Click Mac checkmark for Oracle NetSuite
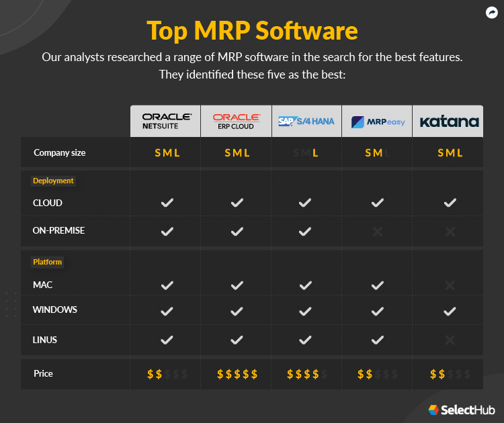The width and height of the screenshot is (504, 423). point(167,285)
